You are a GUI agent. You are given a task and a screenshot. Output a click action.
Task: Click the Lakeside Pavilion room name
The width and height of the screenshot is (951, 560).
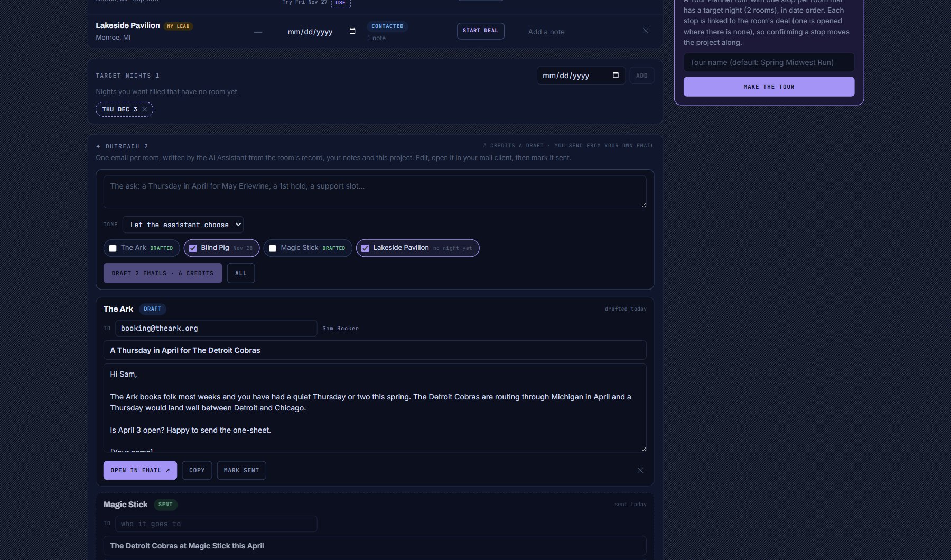tap(127, 25)
